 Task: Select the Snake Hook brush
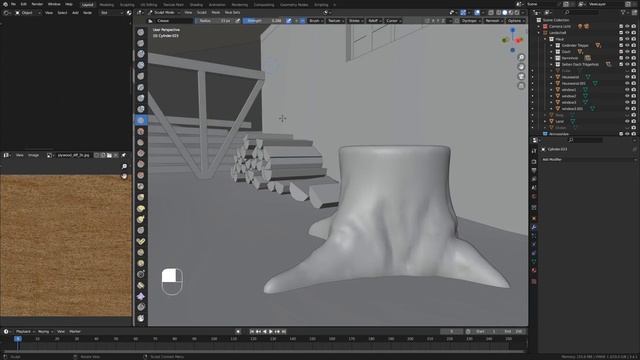(141, 220)
